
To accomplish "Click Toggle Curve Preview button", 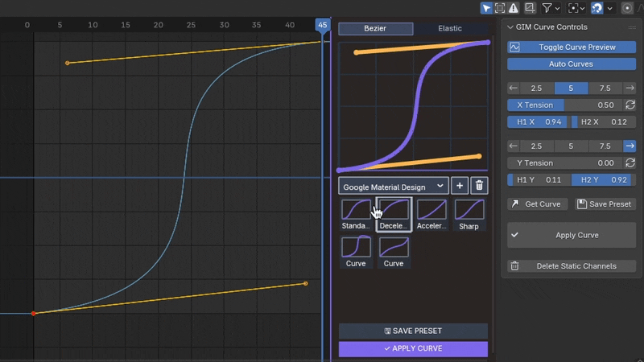I will pyautogui.click(x=572, y=47).
